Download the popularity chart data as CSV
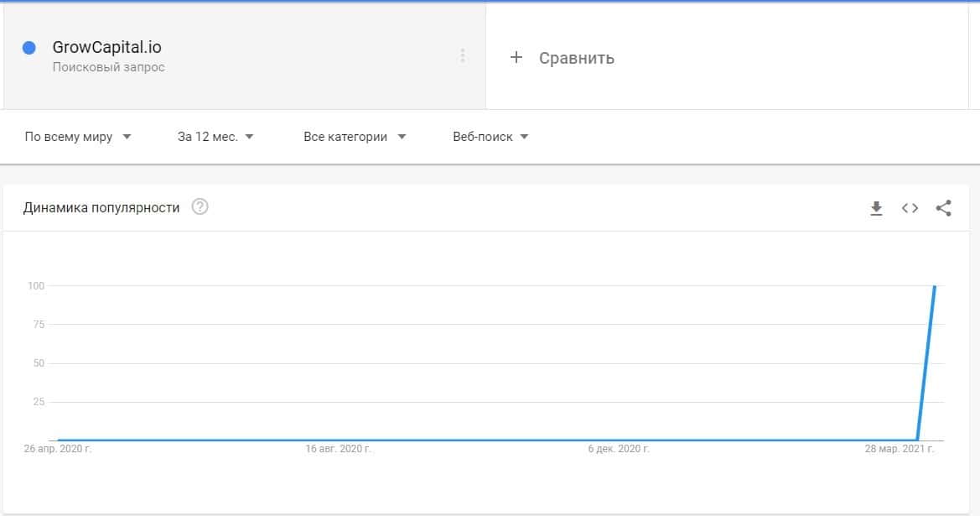This screenshot has height=516, width=980. (876, 208)
